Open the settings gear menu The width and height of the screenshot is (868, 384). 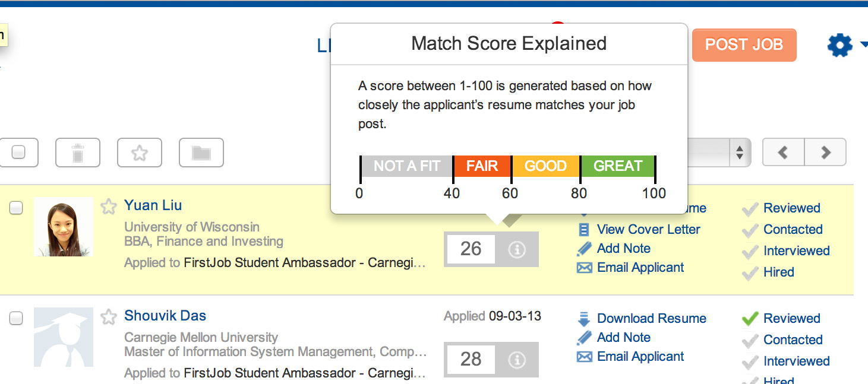tap(840, 45)
